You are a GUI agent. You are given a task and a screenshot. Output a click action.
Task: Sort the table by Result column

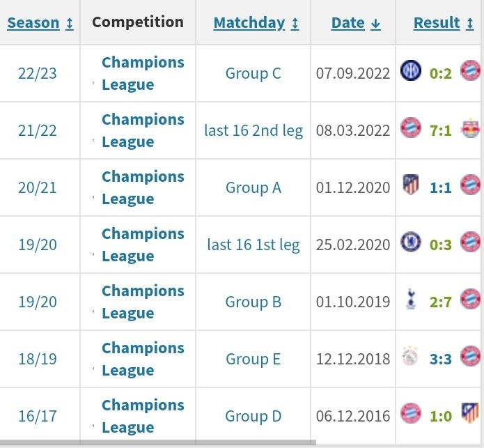point(437,22)
